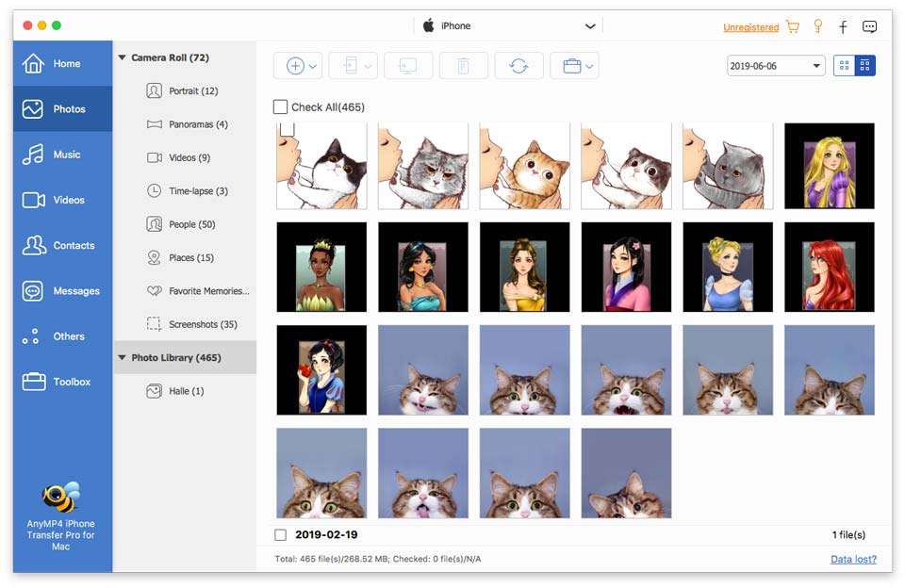The width and height of the screenshot is (905, 588).
Task: Go to the Contacts sidebar tab
Action: 62,246
